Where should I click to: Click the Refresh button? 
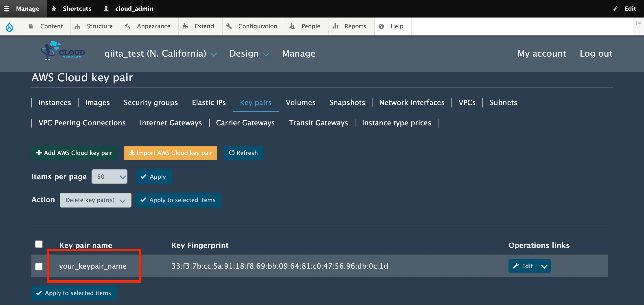point(243,153)
